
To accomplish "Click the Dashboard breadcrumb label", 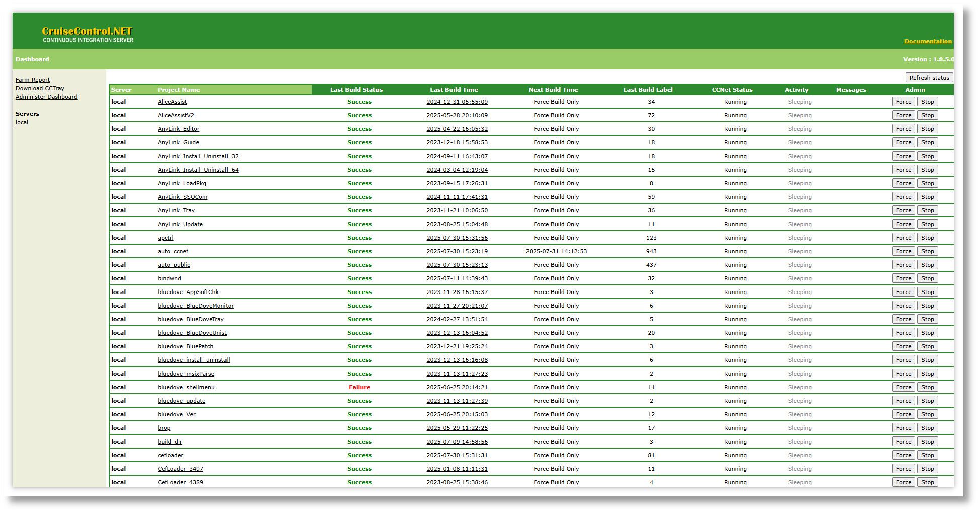I will (32, 59).
